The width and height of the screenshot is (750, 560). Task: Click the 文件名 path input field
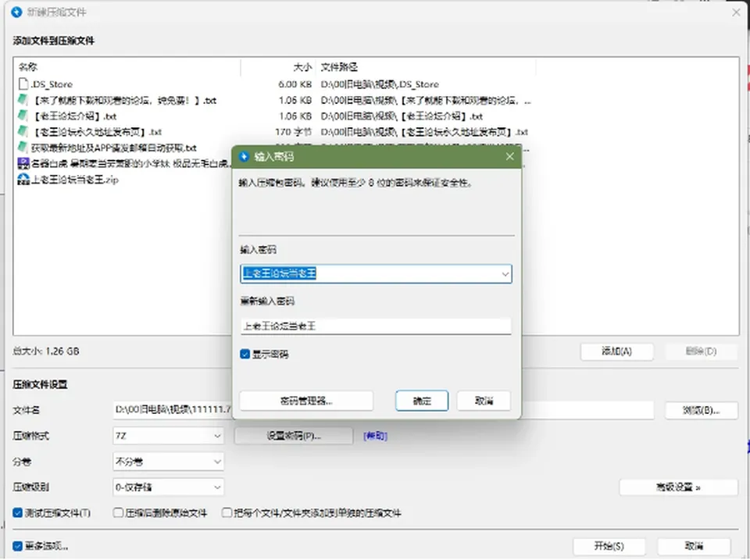point(384,410)
